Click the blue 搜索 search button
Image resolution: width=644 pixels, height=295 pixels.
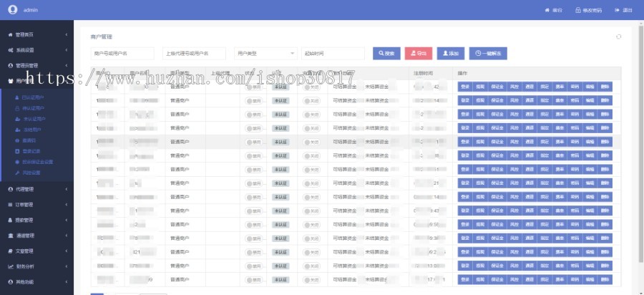click(386, 53)
